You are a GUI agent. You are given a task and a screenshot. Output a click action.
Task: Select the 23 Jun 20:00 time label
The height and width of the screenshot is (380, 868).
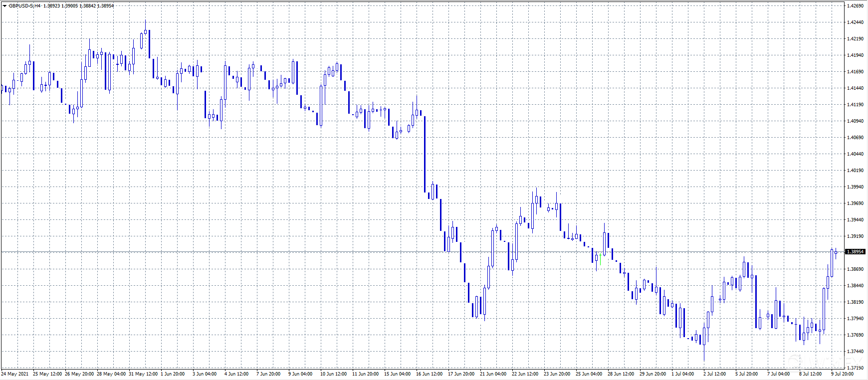pos(557,374)
